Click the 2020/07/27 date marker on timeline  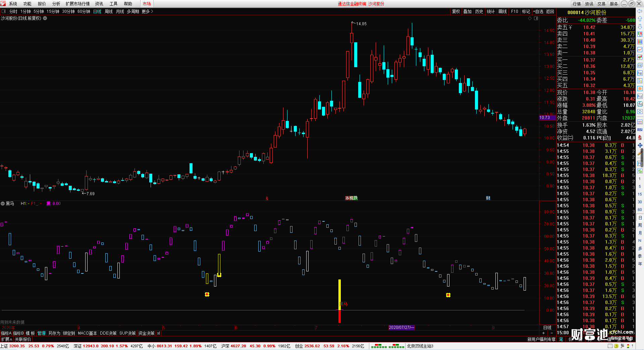coord(401,327)
